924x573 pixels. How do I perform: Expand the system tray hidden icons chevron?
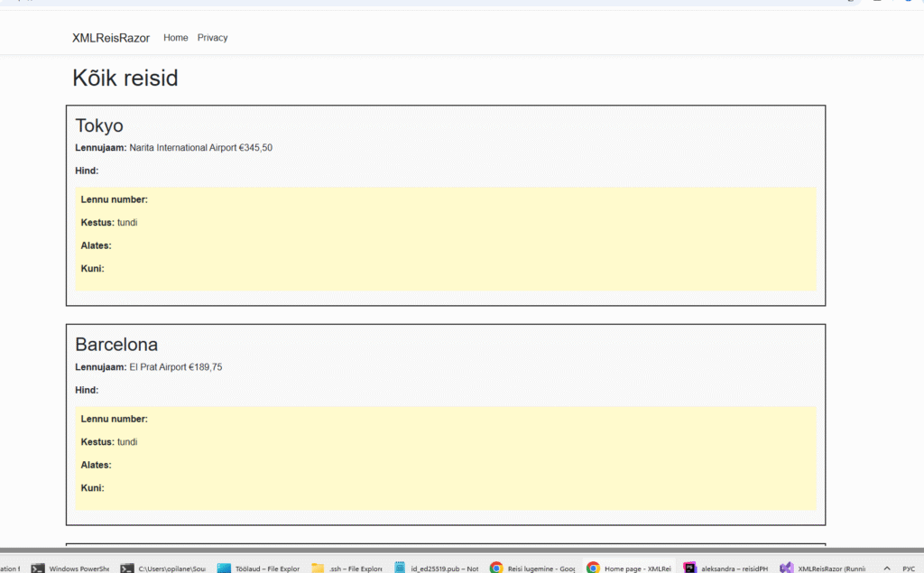886,568
